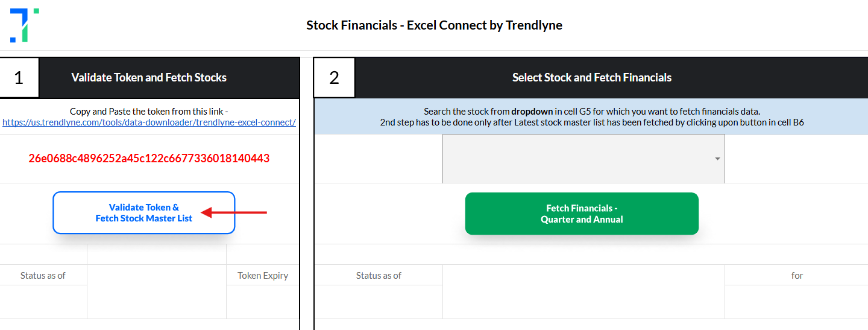The height and width of the screenshot is (330, 868).
Task: Select left Status as of cell
Action: 43,275
